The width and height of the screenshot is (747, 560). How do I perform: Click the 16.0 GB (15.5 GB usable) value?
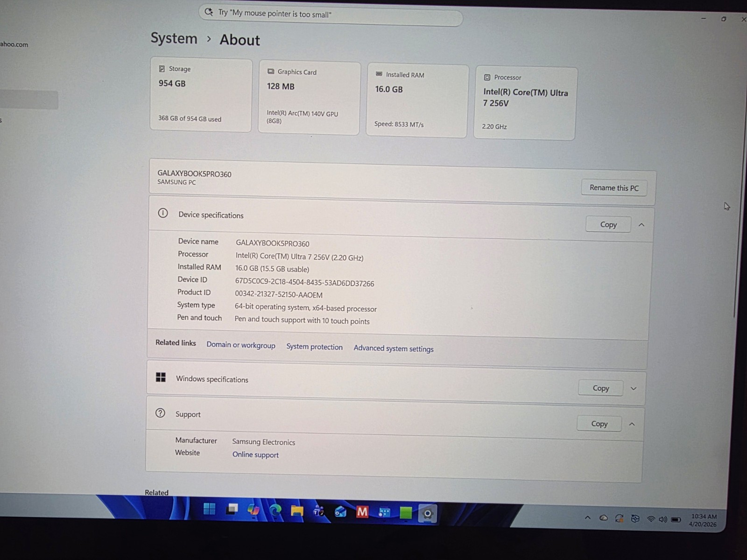tap(272, 269)
